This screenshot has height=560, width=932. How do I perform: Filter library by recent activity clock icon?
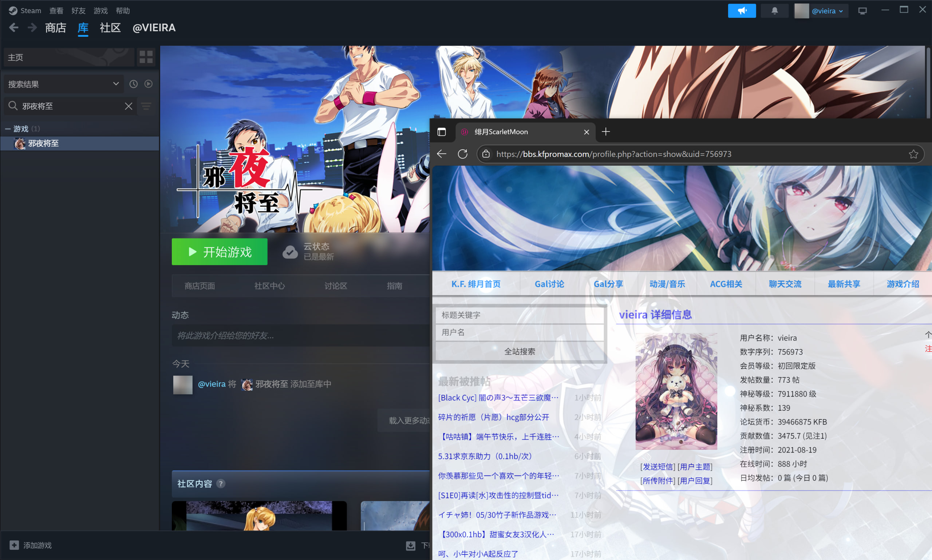pos(134,84)
